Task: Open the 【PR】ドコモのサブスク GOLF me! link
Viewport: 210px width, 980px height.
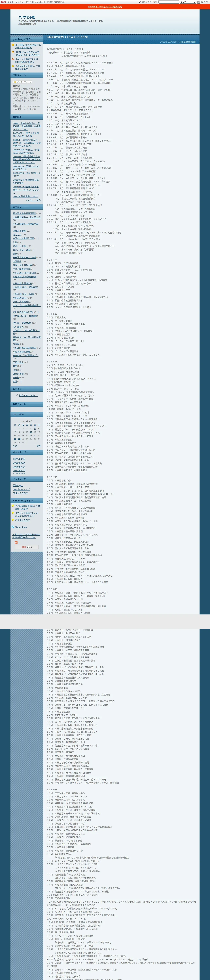Action: tap(27, 53)
